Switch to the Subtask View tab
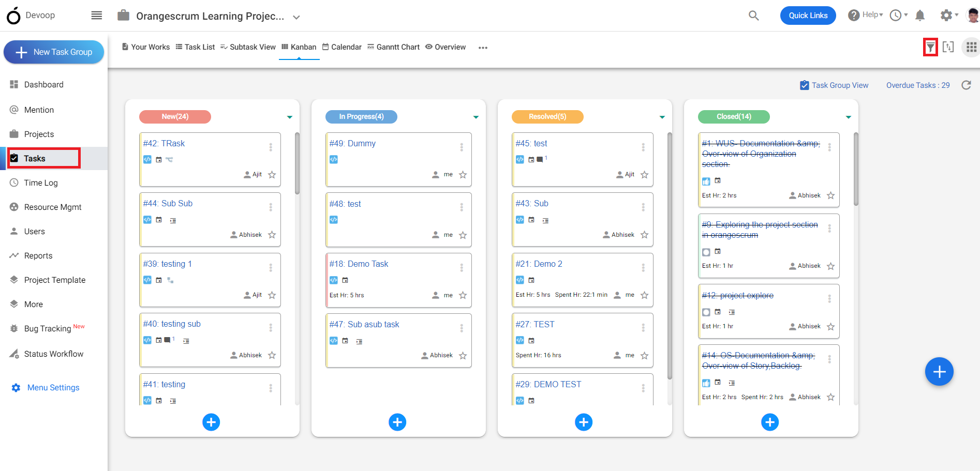 (248, 47)
